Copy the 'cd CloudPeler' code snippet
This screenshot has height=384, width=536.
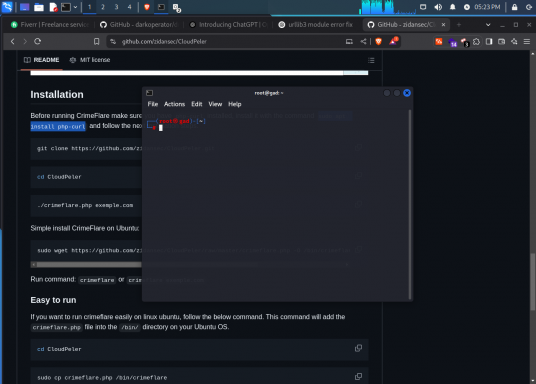[358, 348]
